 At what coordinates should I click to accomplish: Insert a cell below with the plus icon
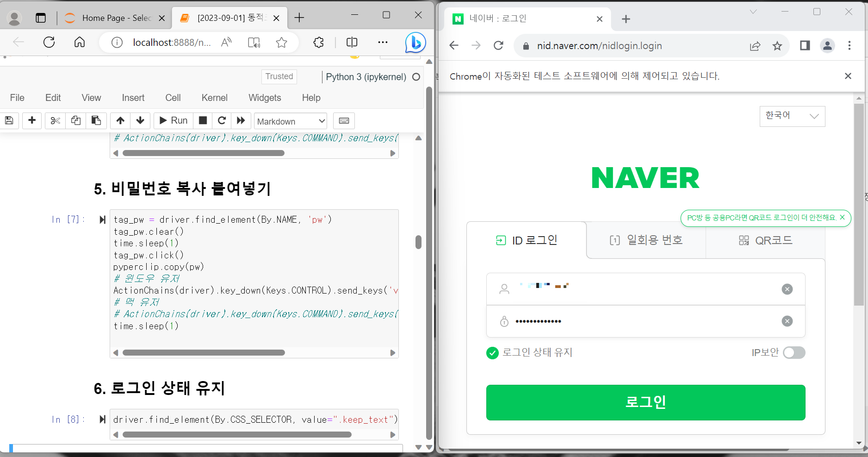32,121
